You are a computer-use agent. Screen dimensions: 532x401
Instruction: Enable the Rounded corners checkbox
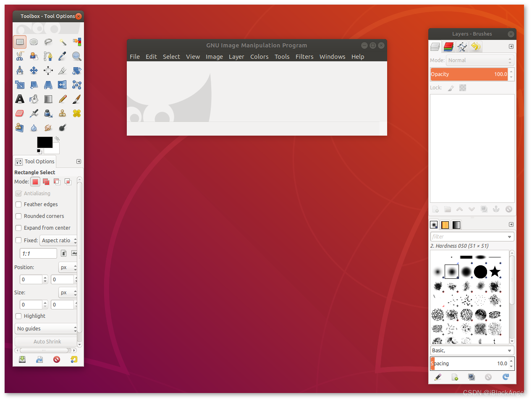(18, 216)
